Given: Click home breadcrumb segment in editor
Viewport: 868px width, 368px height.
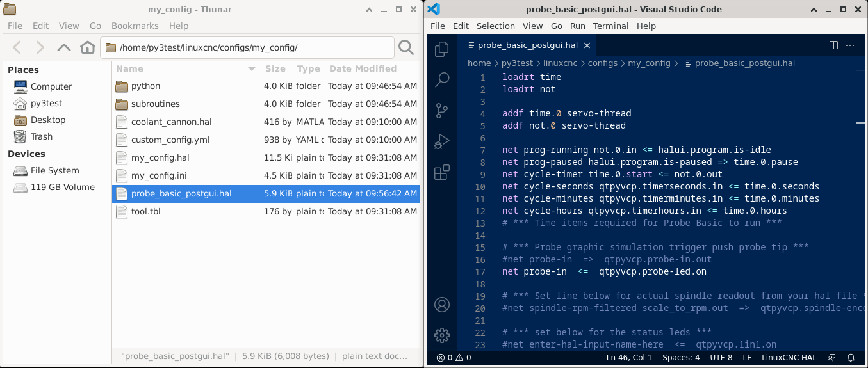Looking at the screenshot, I should pyautogui.click(x=479, y=63).
